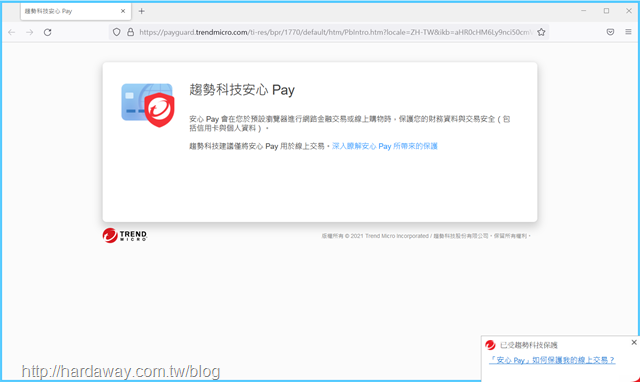Save the page to Pocket
This screenshot has height=382, width=640.
coord(610,32)
